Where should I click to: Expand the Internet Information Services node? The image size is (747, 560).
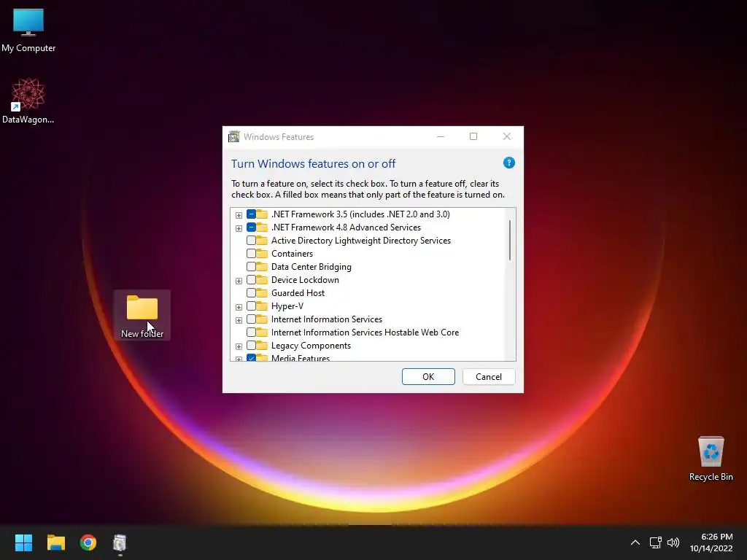tap(239, 321)
